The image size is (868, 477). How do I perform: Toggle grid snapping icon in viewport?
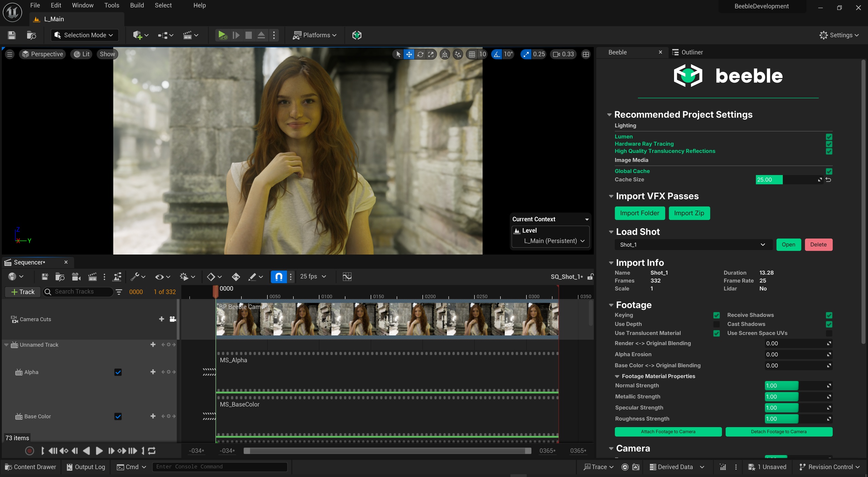coord(472,54)
